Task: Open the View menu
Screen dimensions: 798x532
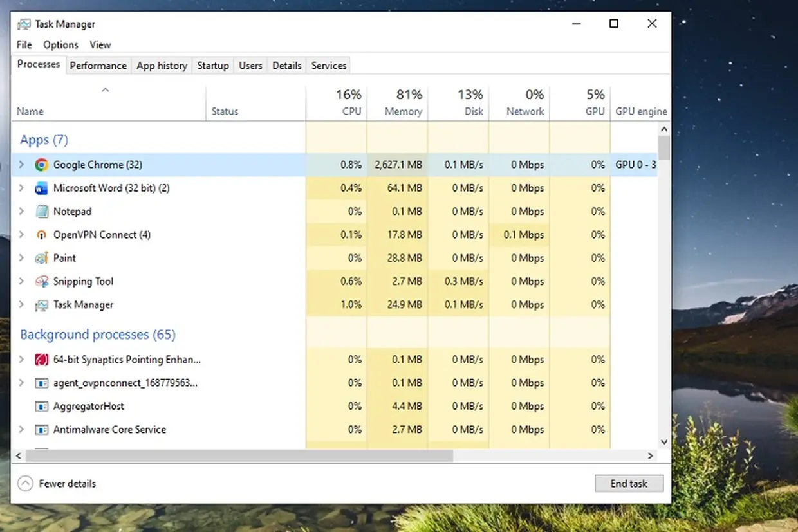Action: pos(100,45)
